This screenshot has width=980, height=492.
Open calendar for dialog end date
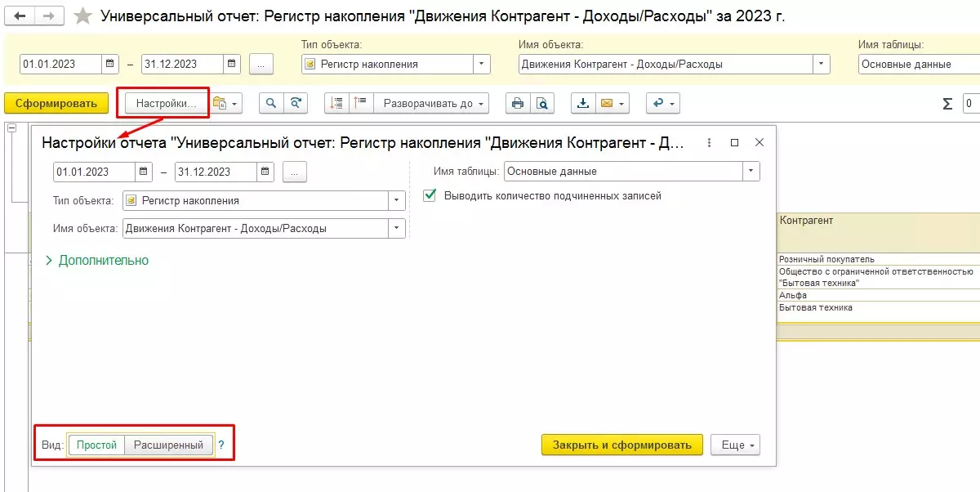[265, 172]
